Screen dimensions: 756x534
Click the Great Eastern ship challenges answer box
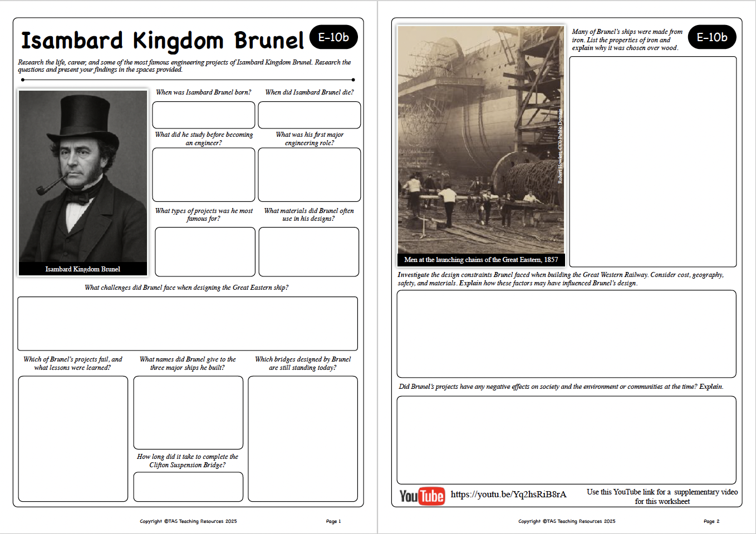188,323
